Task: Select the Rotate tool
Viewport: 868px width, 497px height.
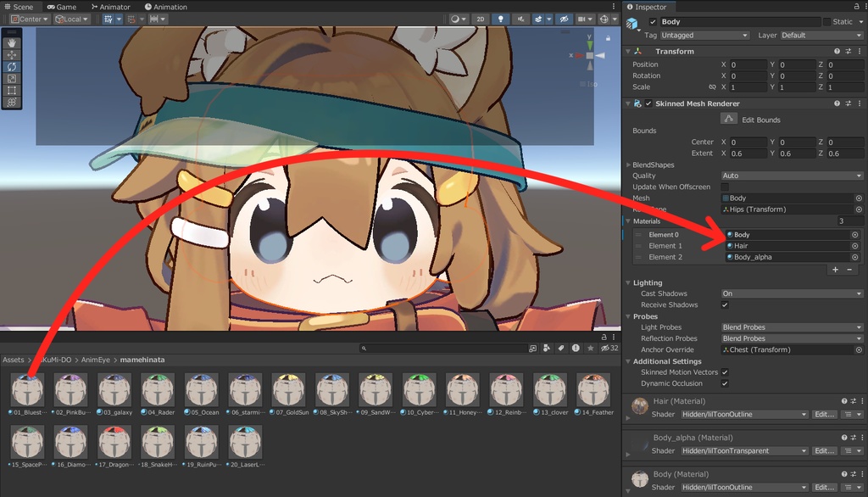Action: coord(12,66)
